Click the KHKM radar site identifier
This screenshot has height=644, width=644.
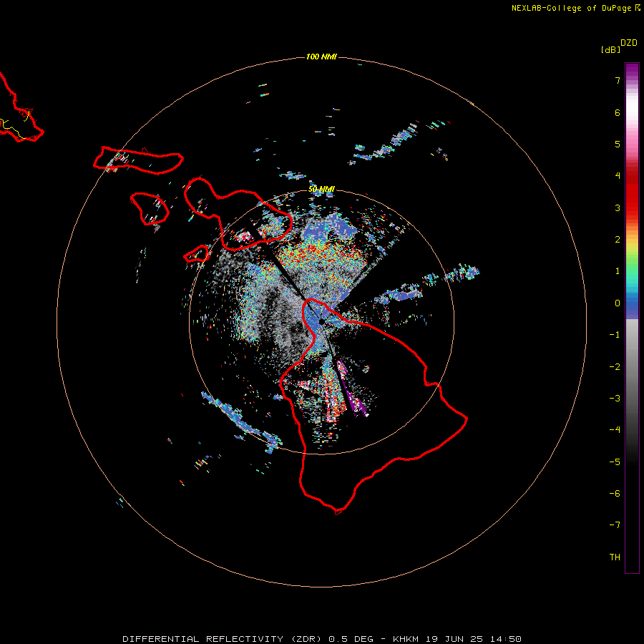[x=406, y=639]
